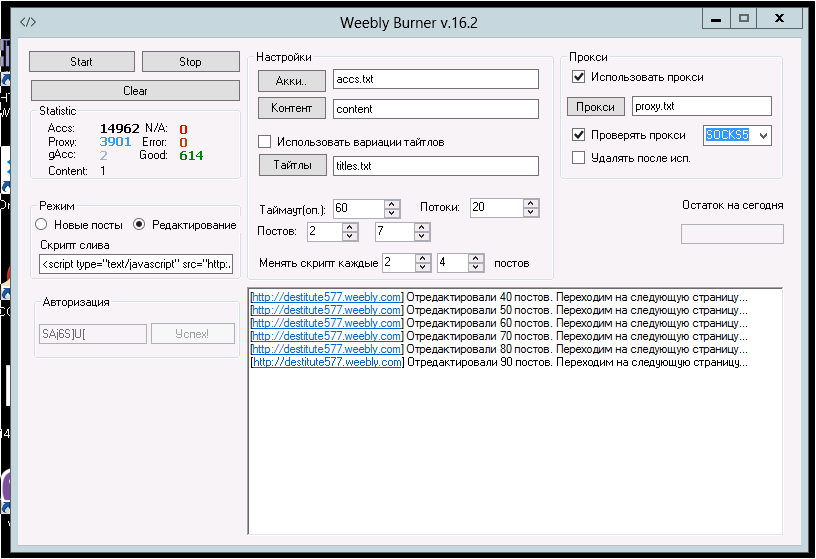Image resolution: width=816 pixels, height=559 pixels.
Task: Click the Тайтлы button
Action: pyautogui.click(x=292, y=165)
